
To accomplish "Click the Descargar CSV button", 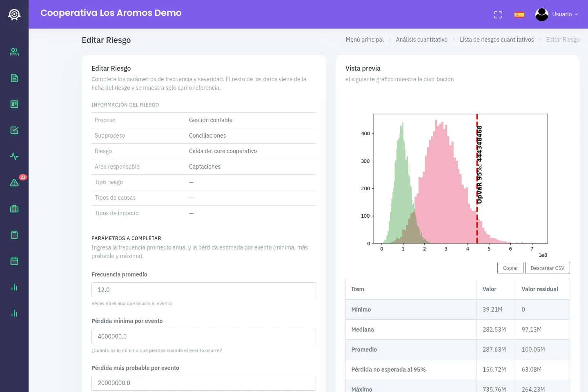I will [547, 268].
